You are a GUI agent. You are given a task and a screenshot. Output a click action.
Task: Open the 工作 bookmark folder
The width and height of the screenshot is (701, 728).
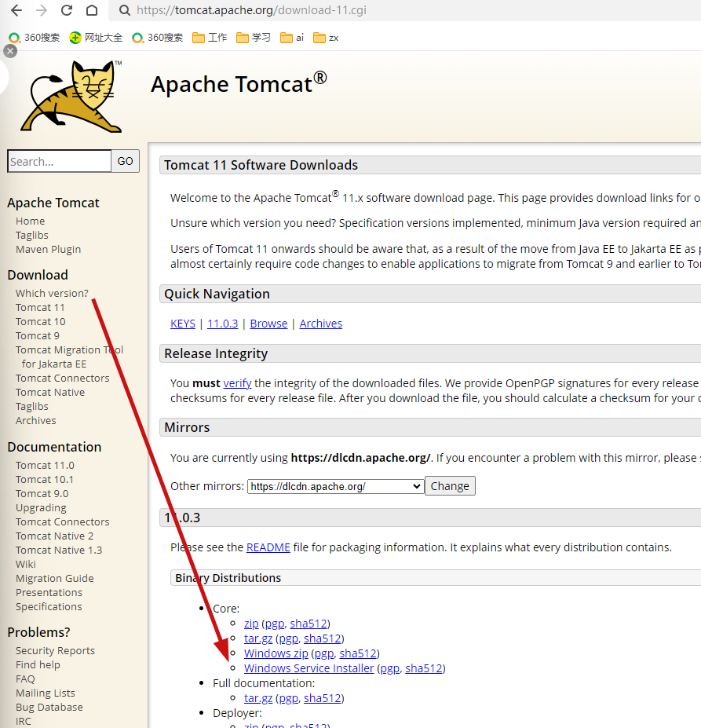pos(210,38)
